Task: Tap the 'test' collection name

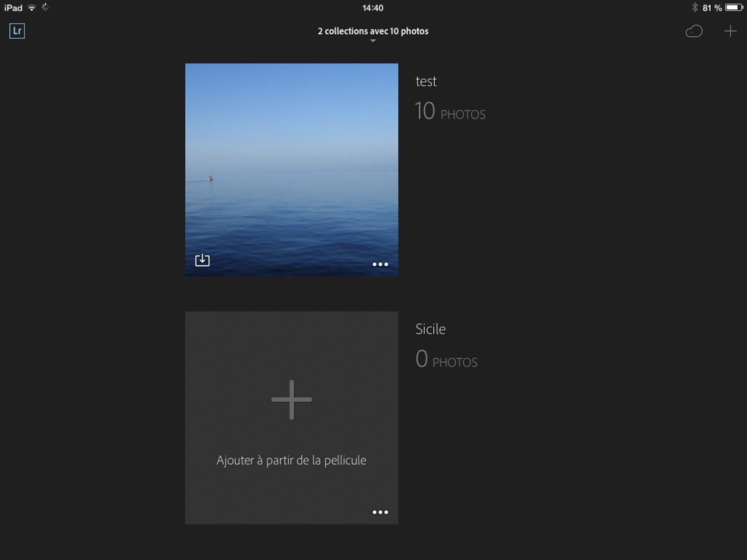Action: [x=426, y=81]
